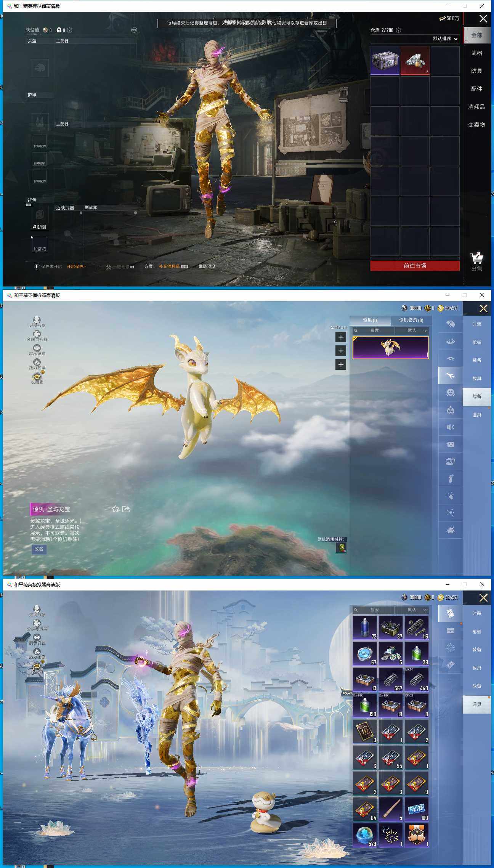Click 开启保护 link
494x868 pixels.
tap(76, 266)
